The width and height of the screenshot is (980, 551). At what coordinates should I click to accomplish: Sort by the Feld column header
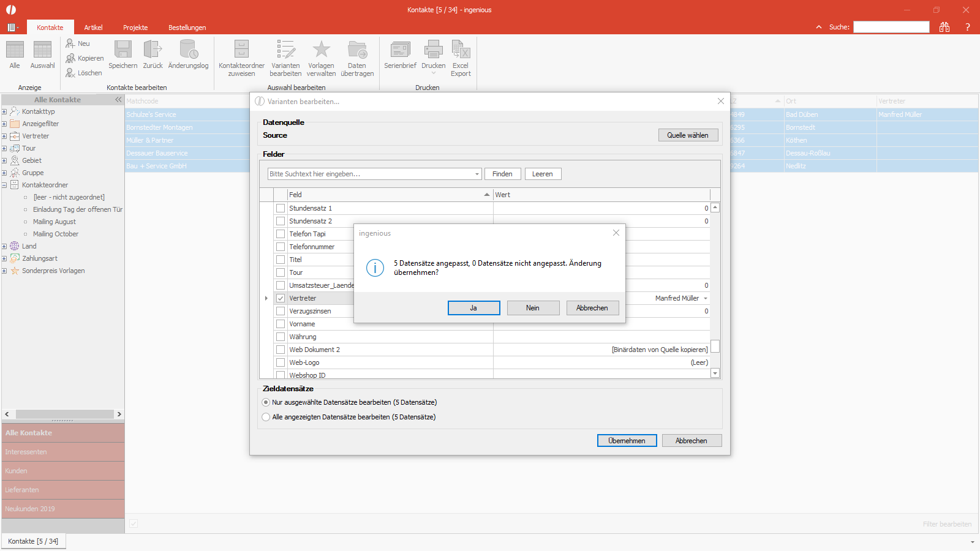[x=389, y=195]
